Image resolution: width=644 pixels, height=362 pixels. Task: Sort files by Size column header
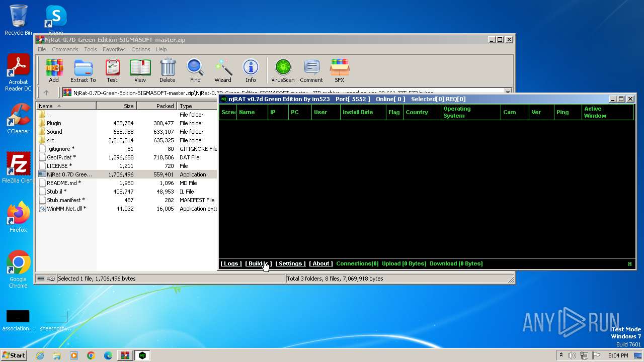116,106
